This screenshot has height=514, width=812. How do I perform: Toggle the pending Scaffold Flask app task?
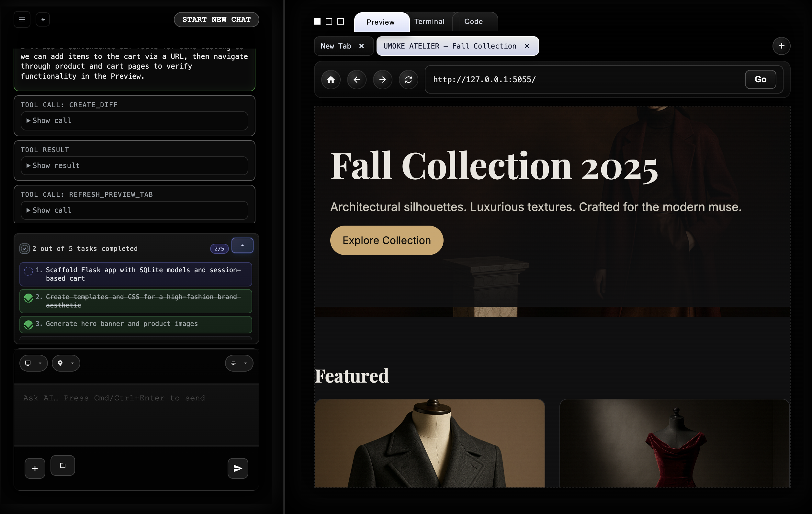click(29, 271)
